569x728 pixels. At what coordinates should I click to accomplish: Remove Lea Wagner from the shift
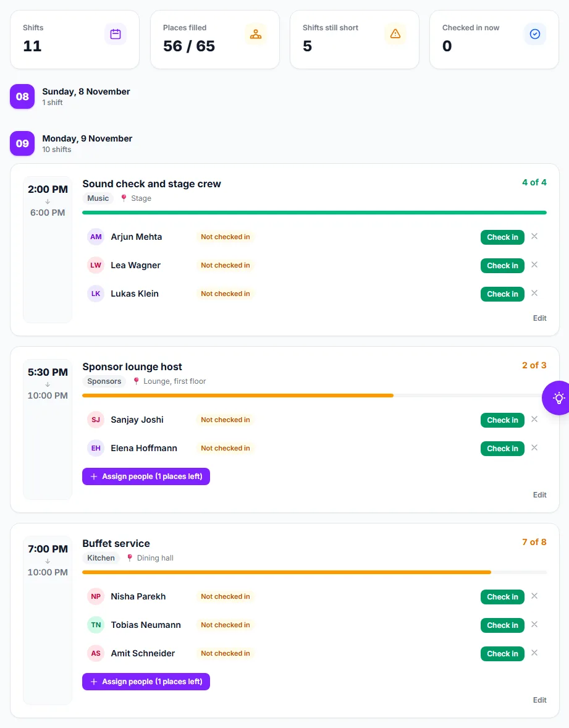point(534,265)
